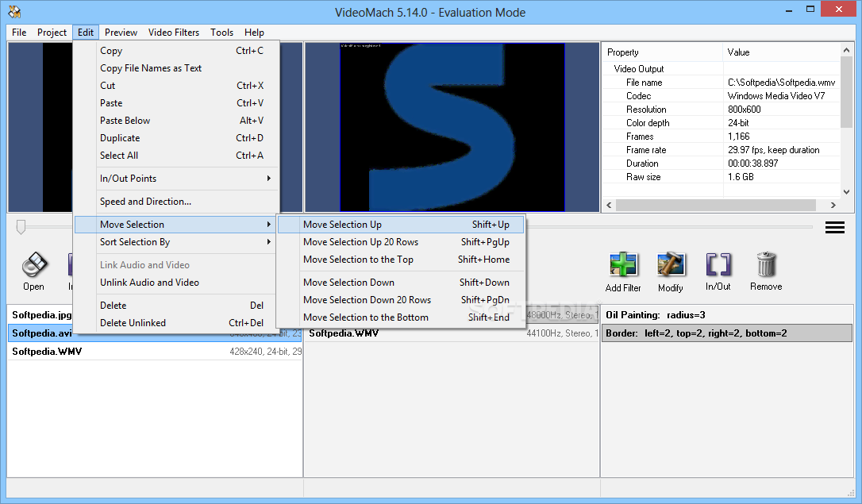The width and height of the screenshot is (862, 504).
Task: Choose Duplicate from Edit menu
Action: point(176,138)
